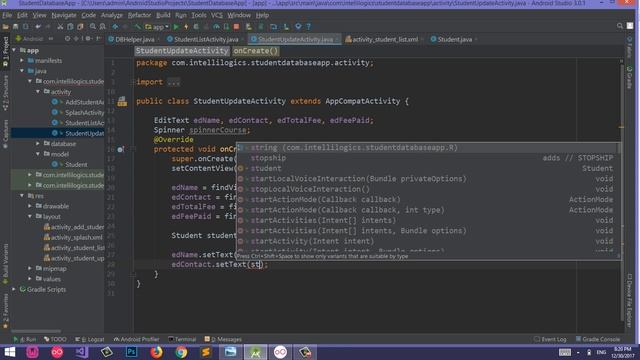Open the Android project view dropdown
The image size is (640, 360).
click(x=34, y=39)
